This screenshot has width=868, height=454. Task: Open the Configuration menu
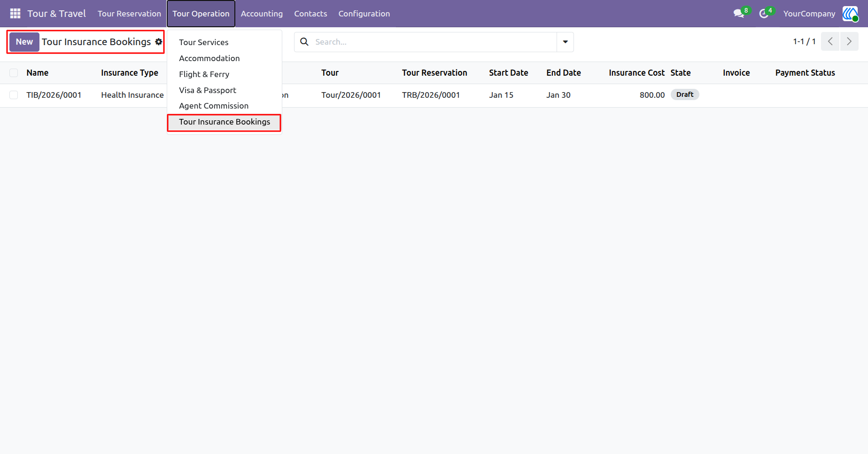click(x=364, y=14)
